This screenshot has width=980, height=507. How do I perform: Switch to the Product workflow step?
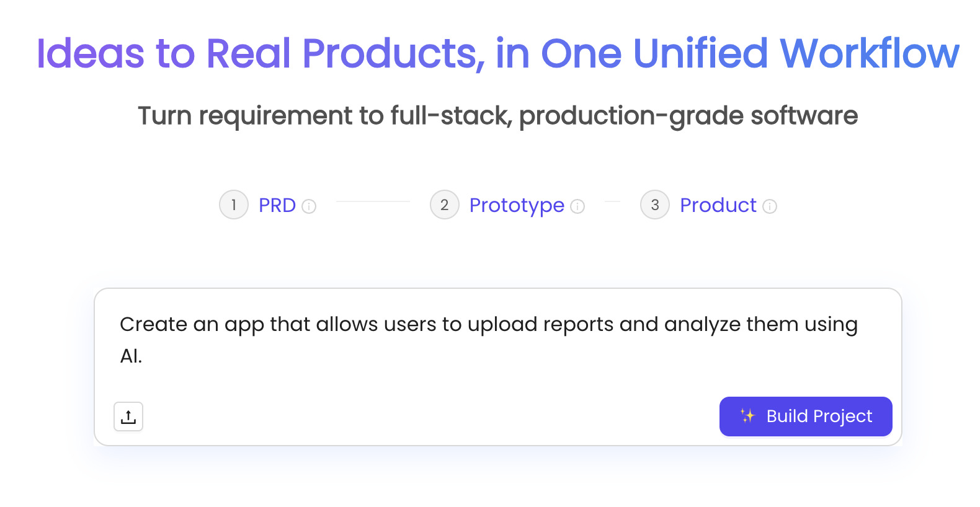(718, 205)
